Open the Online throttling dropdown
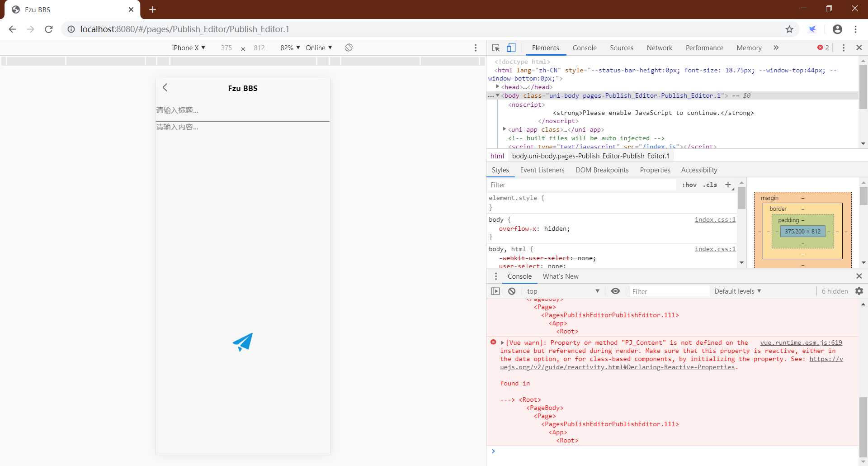The image size is (868, 466). pyautogui.click(x=319, y=48)
